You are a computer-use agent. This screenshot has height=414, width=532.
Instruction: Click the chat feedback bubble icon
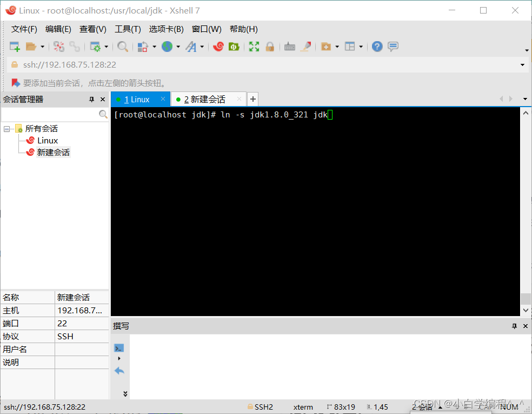pos(393,47)
